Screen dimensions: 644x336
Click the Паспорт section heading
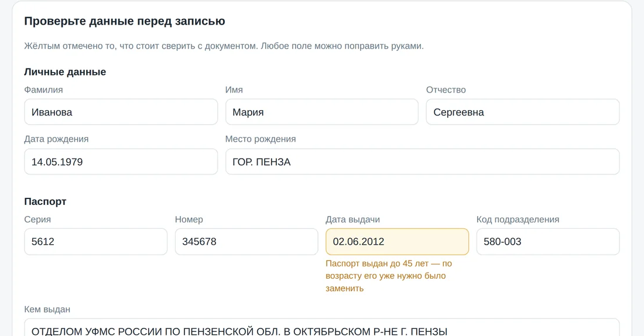[45, 201]
